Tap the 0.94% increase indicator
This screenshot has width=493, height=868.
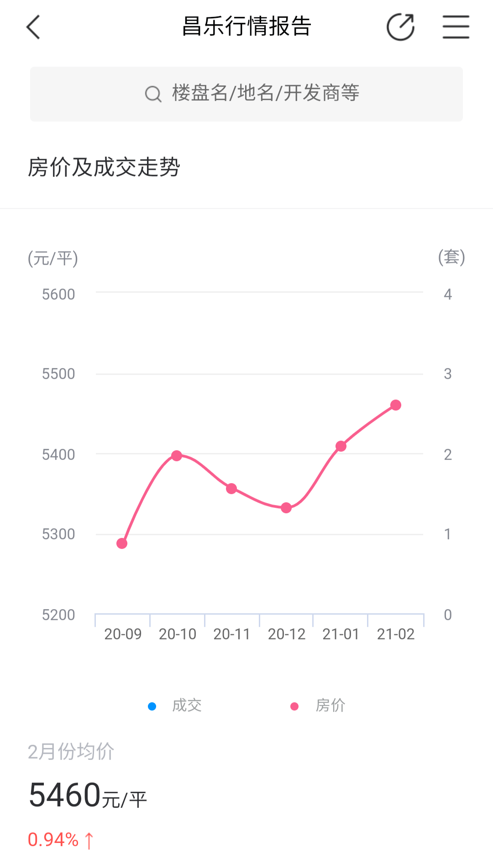click(61, 840)
